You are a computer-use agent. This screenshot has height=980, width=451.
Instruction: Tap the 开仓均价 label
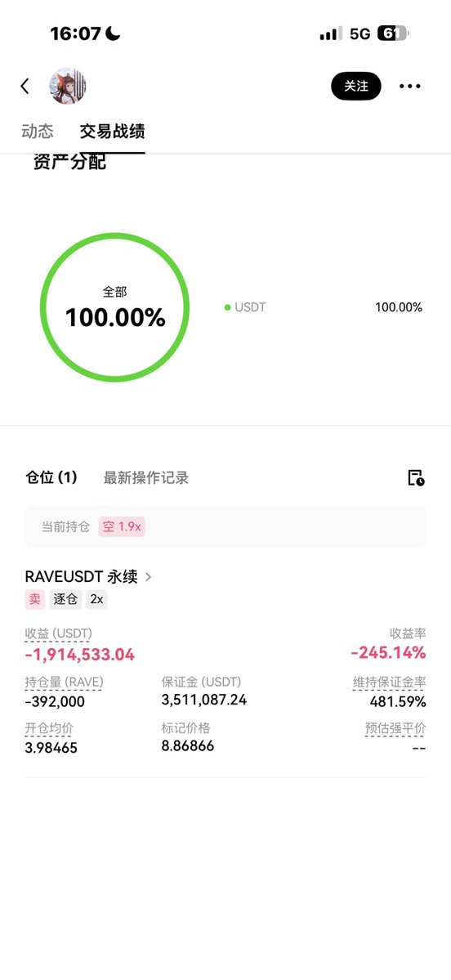click(49, 728)
